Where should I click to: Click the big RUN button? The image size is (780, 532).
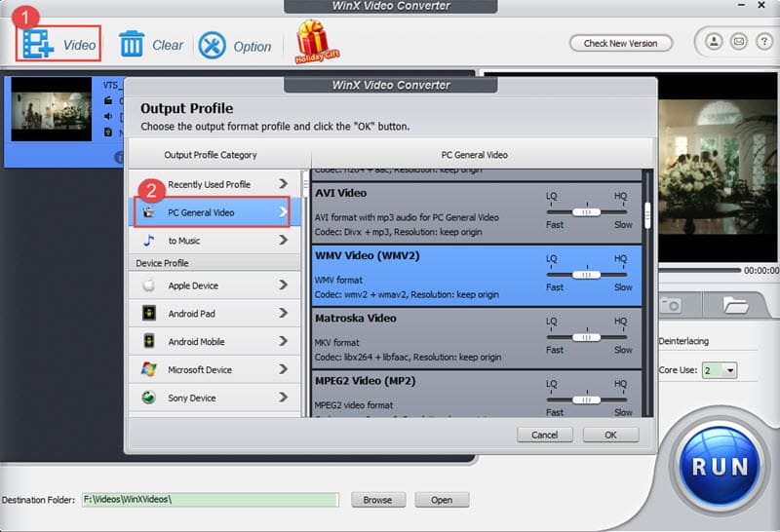pos(720,467)
